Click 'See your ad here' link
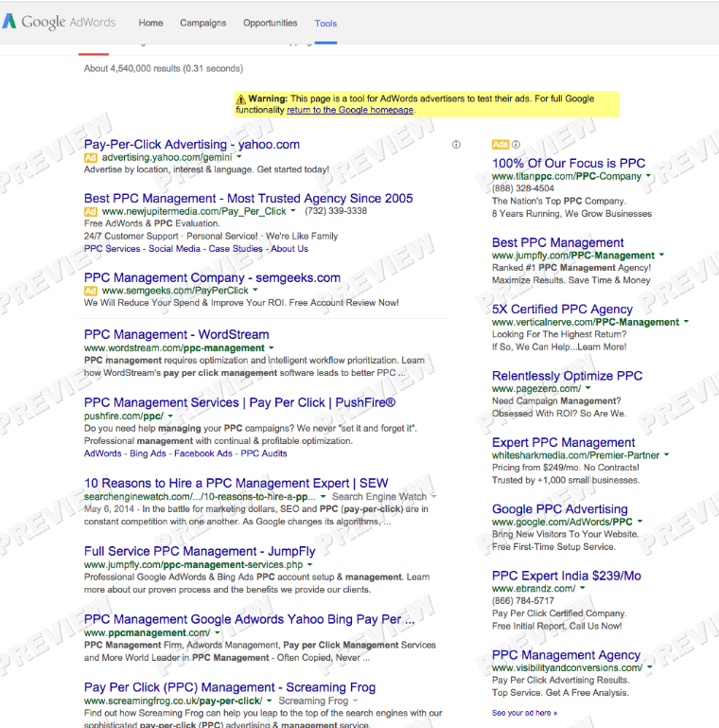 (525, 713)
